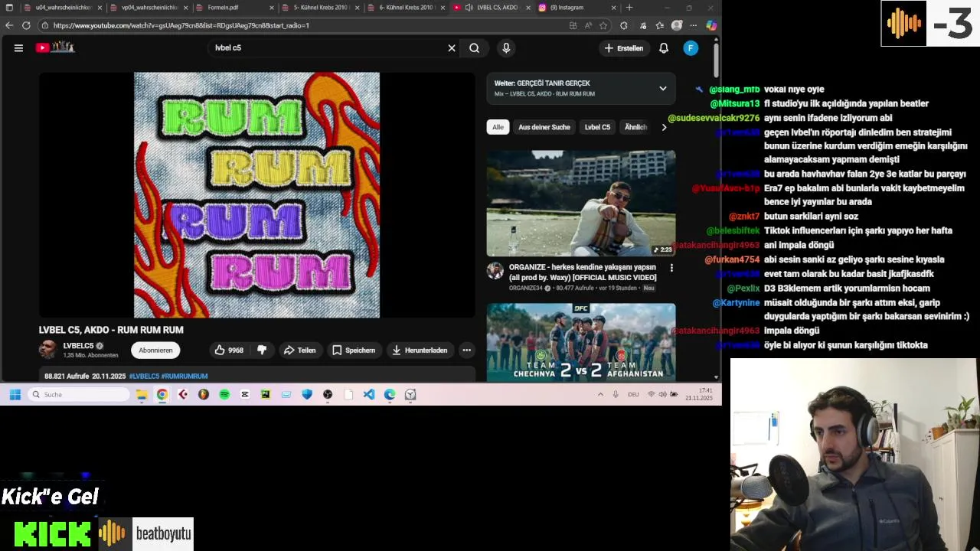Download video via Herunterladen
Viewport: 980px width, 551px height.
tap(420, 350)
